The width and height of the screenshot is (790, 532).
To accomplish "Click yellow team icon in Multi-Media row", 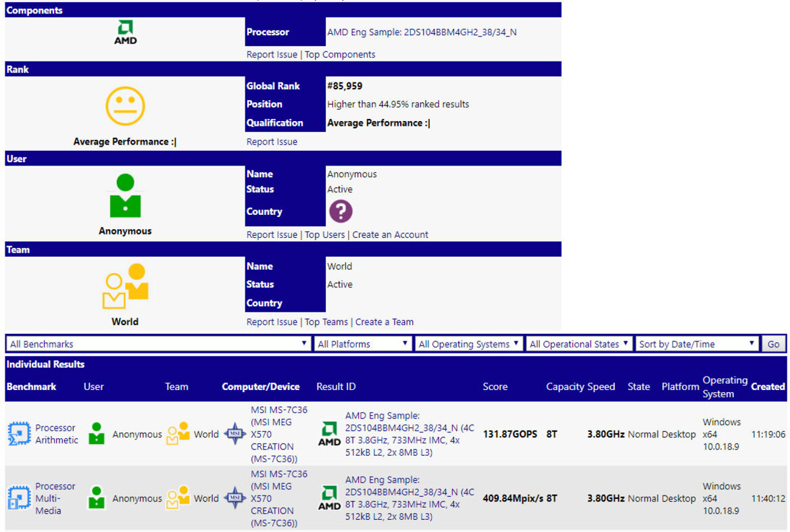I will pos(177,498).
